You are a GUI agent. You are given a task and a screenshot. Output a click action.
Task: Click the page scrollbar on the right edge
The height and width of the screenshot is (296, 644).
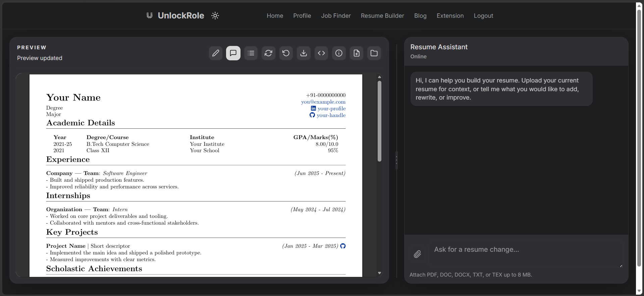[639, 137]
